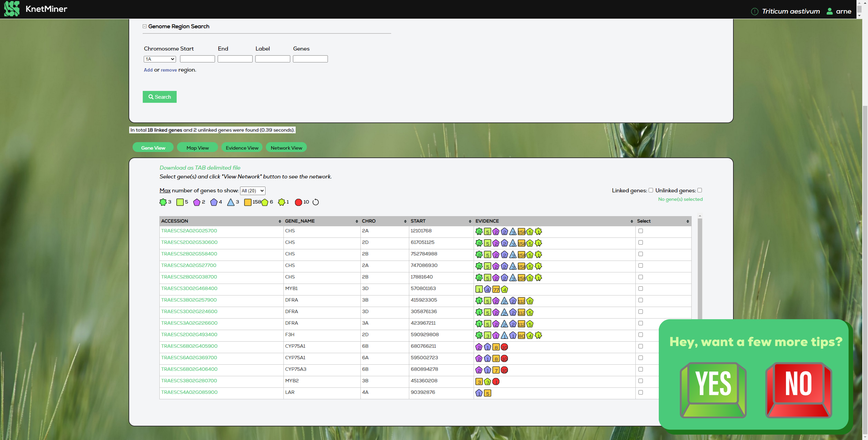Click the blue triangle evidence filter icon

(x=231, y=202)
